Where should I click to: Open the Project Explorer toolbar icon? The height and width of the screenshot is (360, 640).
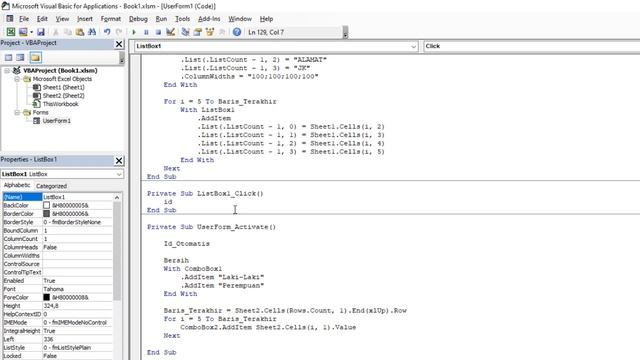tap(185, 32)
